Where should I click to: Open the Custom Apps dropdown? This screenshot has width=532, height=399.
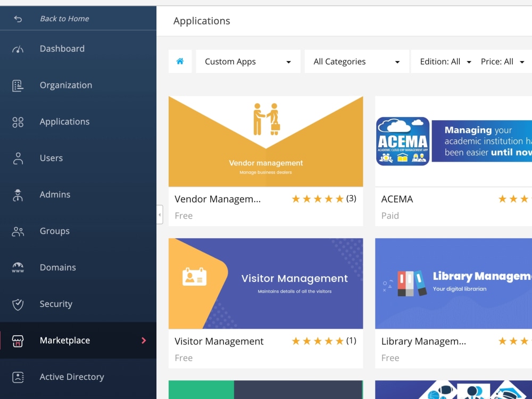tap(248, 61)
